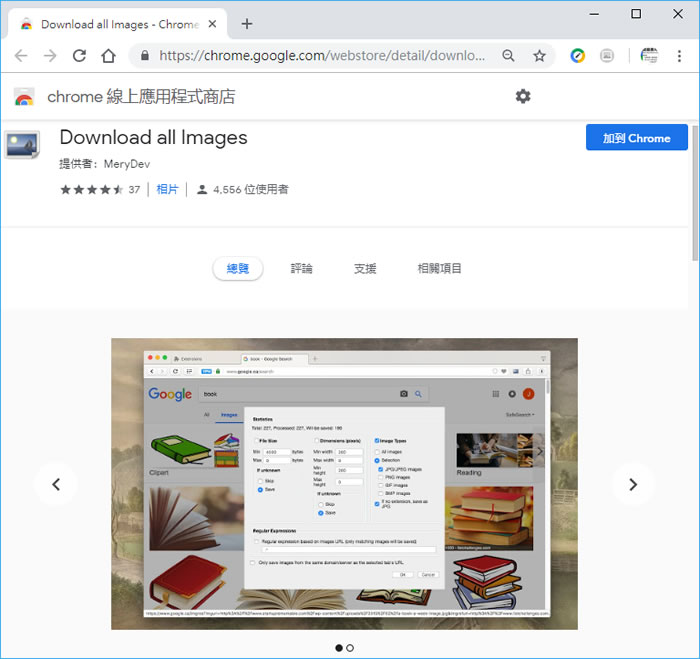Open web store settings gear
The image size is (700, 659).
523,96
